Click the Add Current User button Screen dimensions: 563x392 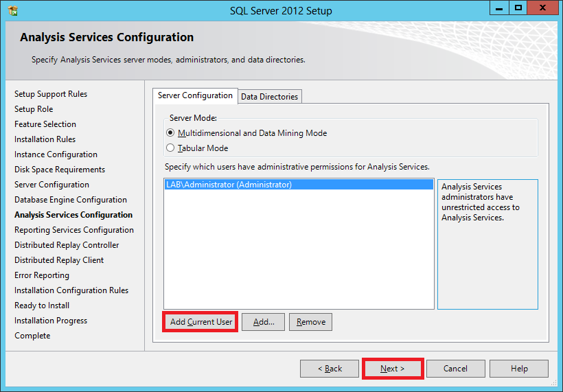[x=200, y=322]
